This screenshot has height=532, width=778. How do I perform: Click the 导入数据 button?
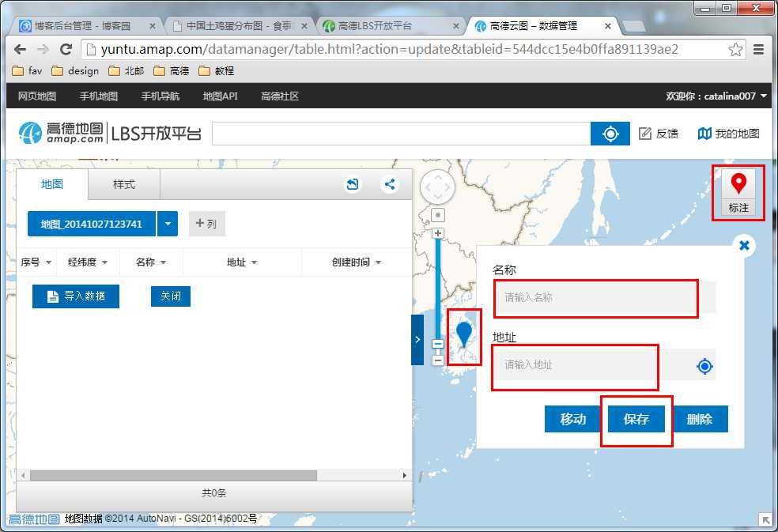pyautogui.click(x=76, y=296)
